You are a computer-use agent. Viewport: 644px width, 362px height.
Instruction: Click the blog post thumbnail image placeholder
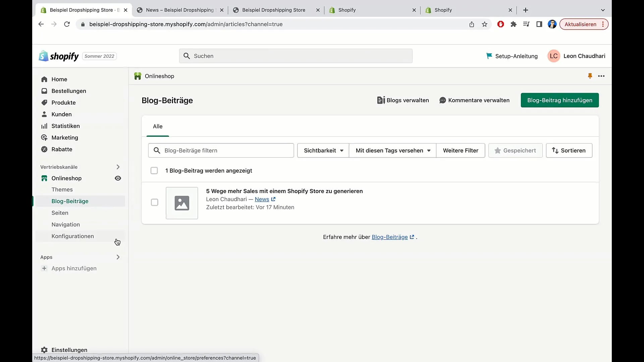(x=182, y=202)
